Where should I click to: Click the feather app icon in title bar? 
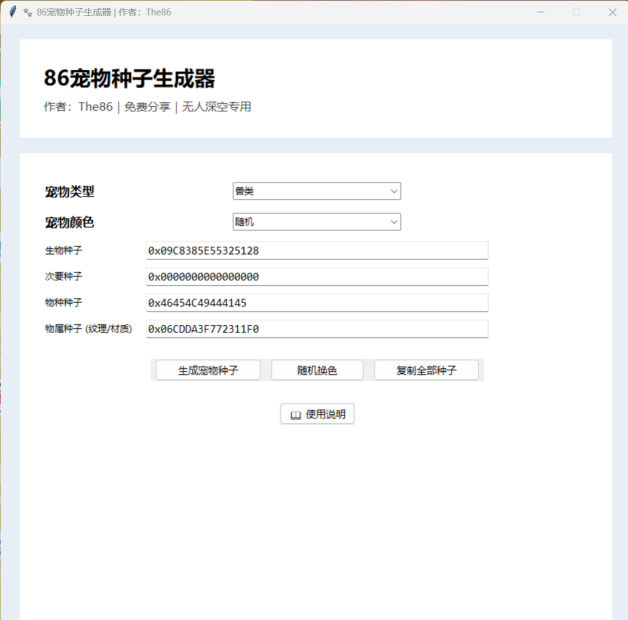(13, 12)
